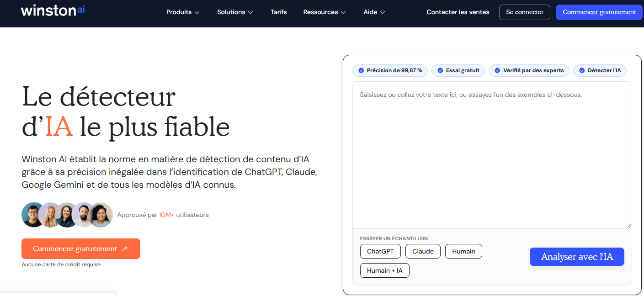Expand the Aide menu
Viewport: 644px width, 296px height.
pos(374,12)
